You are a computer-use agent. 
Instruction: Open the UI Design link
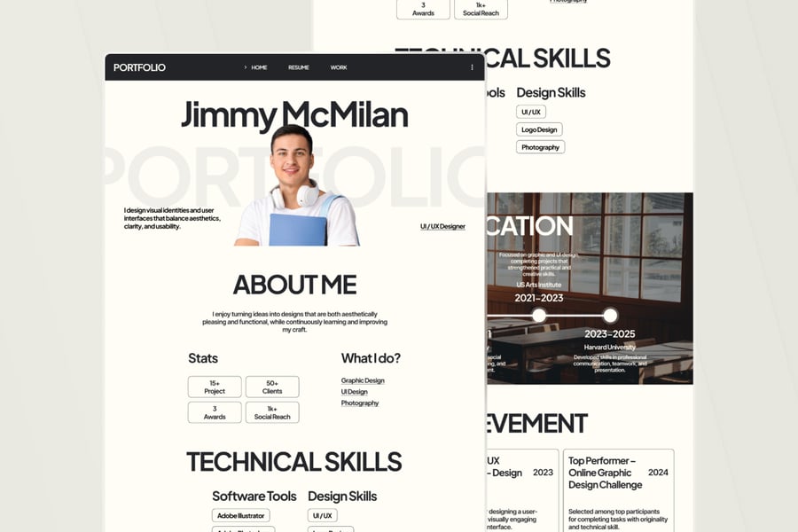pyautogui.click(x=354, y=392)
